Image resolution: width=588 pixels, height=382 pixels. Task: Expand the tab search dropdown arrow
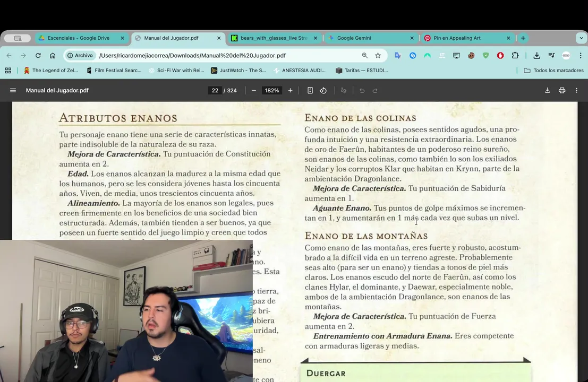coord(581,38)
